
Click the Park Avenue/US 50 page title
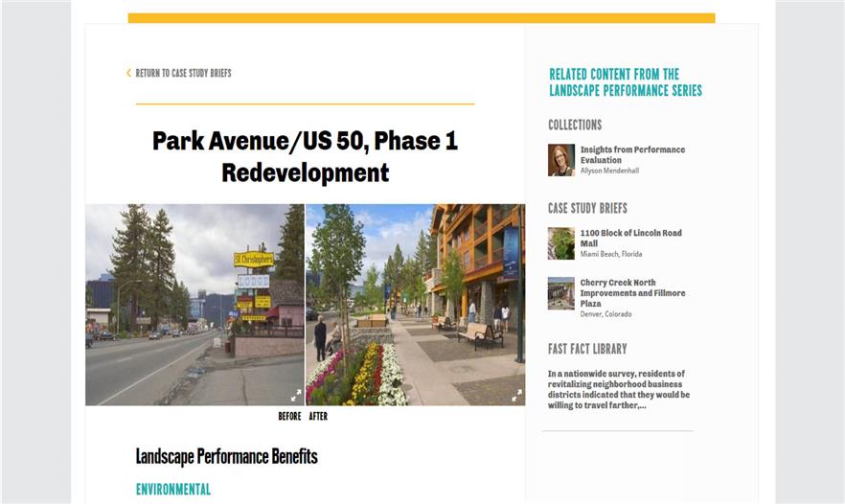(x=305, y=156)
